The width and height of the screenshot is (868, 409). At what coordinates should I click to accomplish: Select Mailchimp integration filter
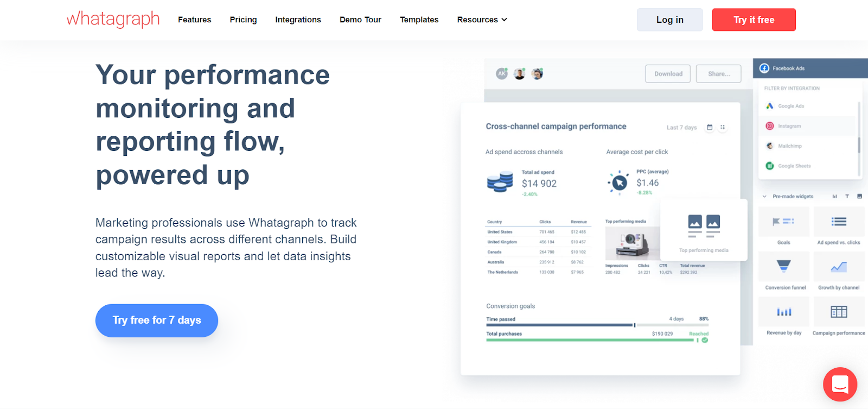click(807, 146)
